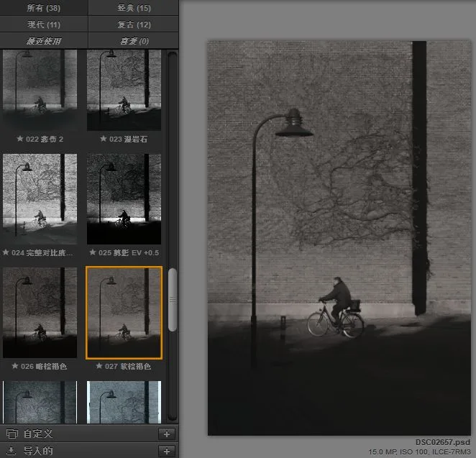476x458 pixels.
Task: Select the 复古 (12) preset tab
Action: click(134, 24)
